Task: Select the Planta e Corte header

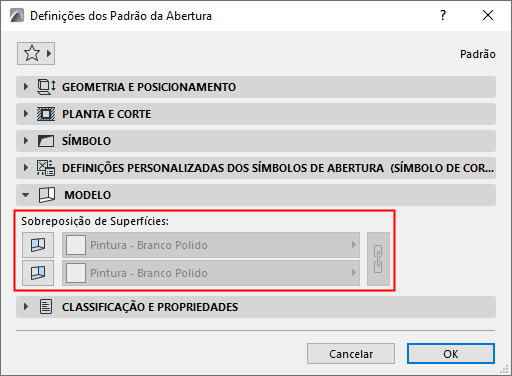Action: coord(256,114)
